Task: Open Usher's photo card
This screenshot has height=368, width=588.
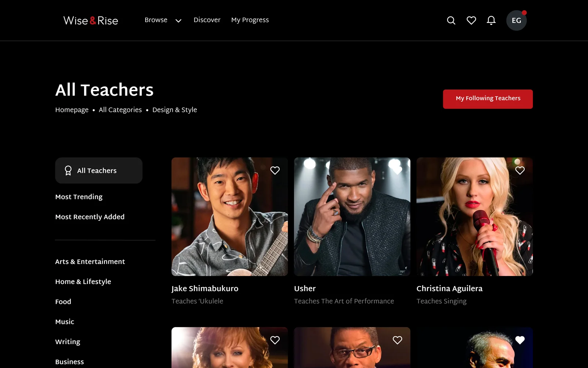Action: click(x=352, y=217)
